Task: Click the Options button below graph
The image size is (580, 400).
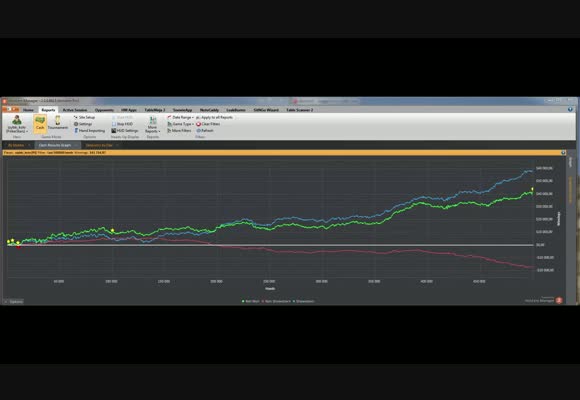Action: 14,302
